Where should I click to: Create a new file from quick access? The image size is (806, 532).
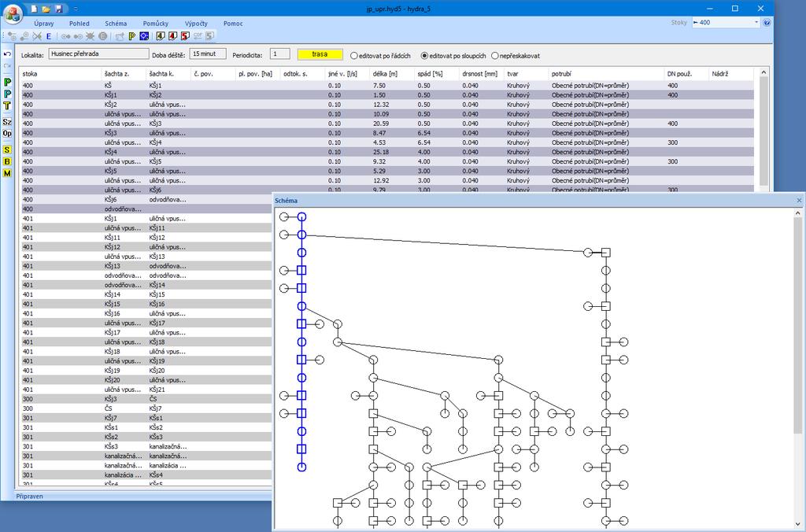34,9
